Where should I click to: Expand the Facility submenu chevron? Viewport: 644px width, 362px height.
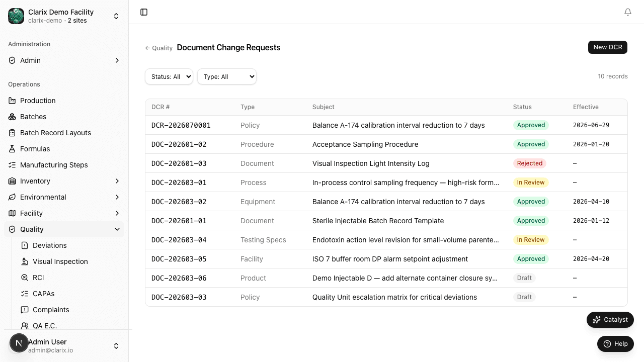[x=117, y=213]
